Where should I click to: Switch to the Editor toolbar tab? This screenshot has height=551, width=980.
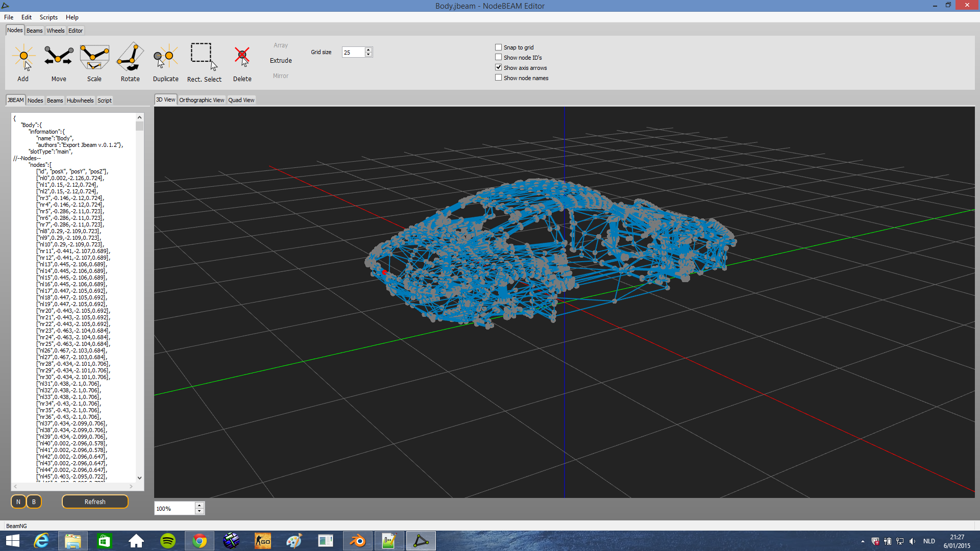[76, 31]
